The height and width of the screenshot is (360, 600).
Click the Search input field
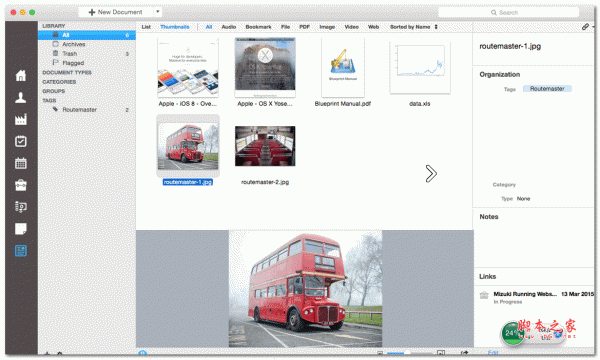(x=509, y=13)
